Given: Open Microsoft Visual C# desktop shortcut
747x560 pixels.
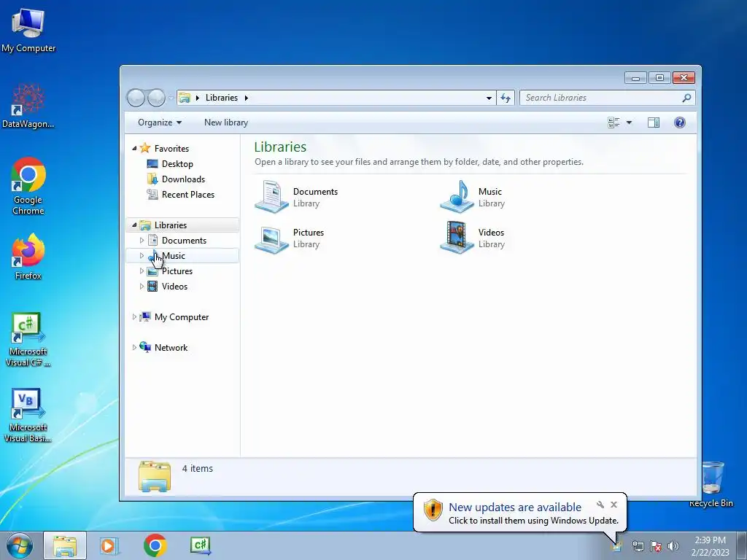Looking at the screenshot, I should 28,340.
